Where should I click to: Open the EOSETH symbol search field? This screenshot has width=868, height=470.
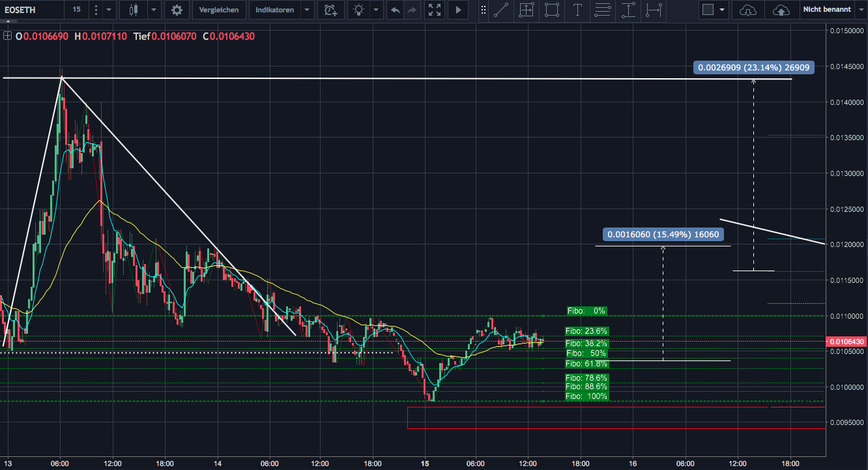point(31,10)
